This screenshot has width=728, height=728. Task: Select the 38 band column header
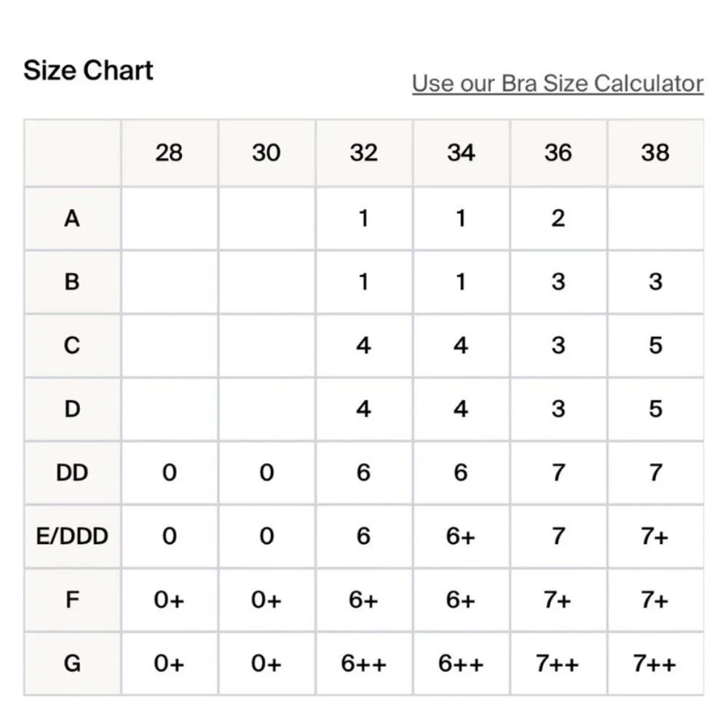point(655,153)
